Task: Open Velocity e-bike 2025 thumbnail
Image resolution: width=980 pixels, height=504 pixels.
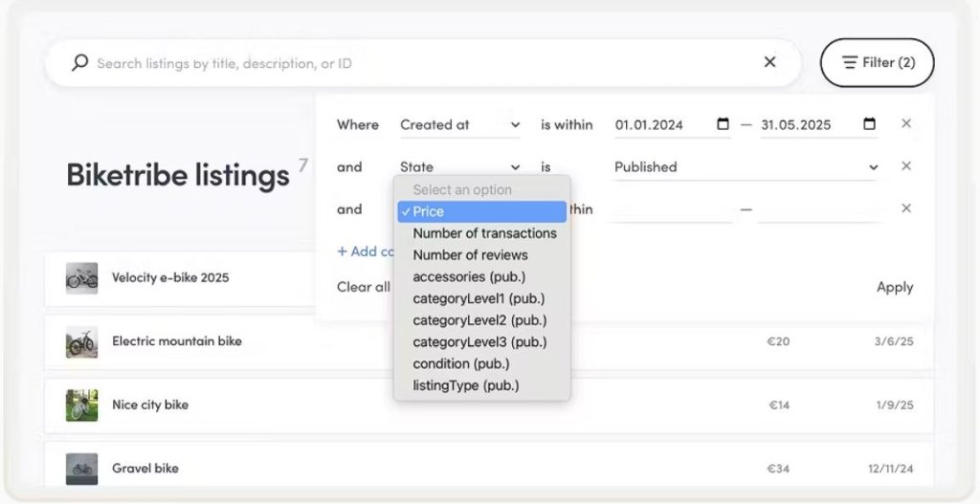Action: coord(82,278)
